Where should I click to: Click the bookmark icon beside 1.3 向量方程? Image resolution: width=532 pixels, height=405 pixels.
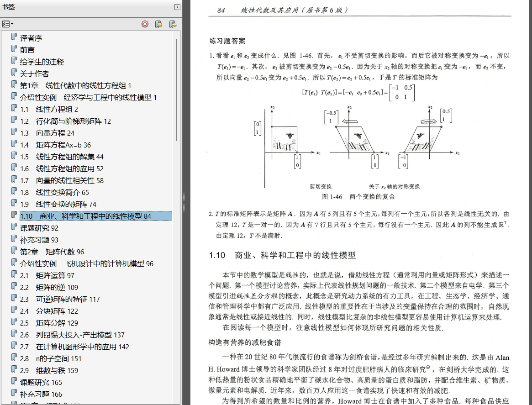point(14,131)
